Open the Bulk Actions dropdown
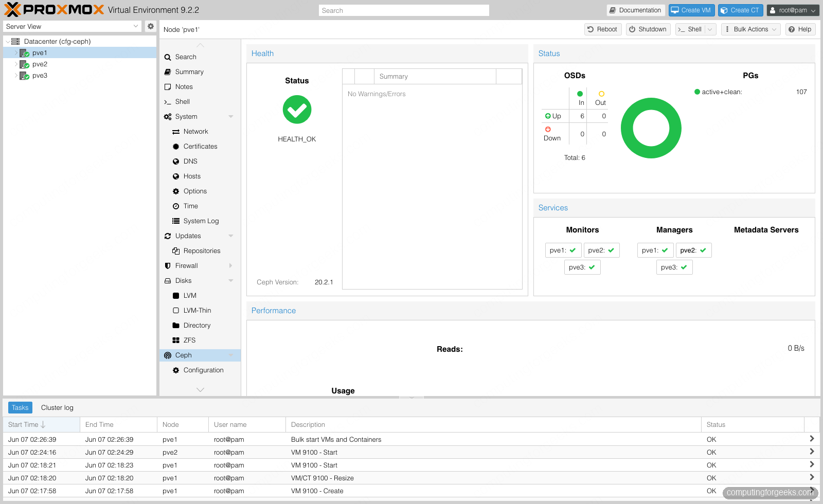This screenshot has width=823, height=504. pyautogui.click(x=750, y=29)
